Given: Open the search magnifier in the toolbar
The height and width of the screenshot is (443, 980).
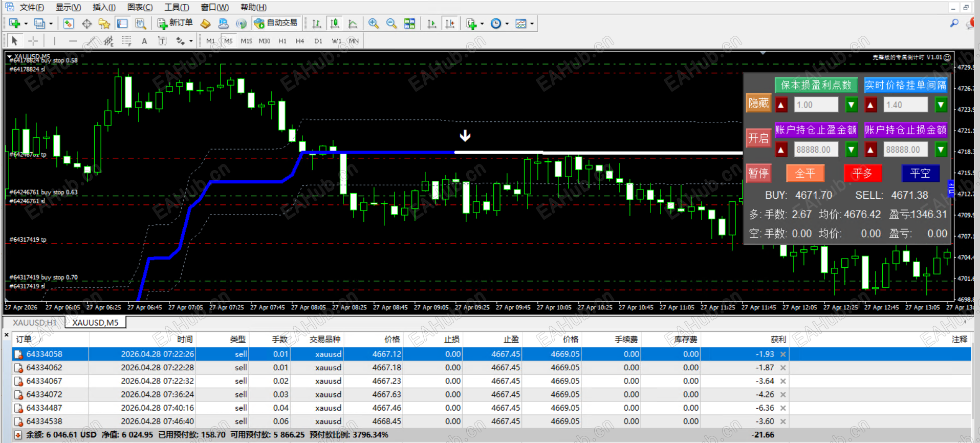Looking at the screenshot, I should click(x=954, y=24).
